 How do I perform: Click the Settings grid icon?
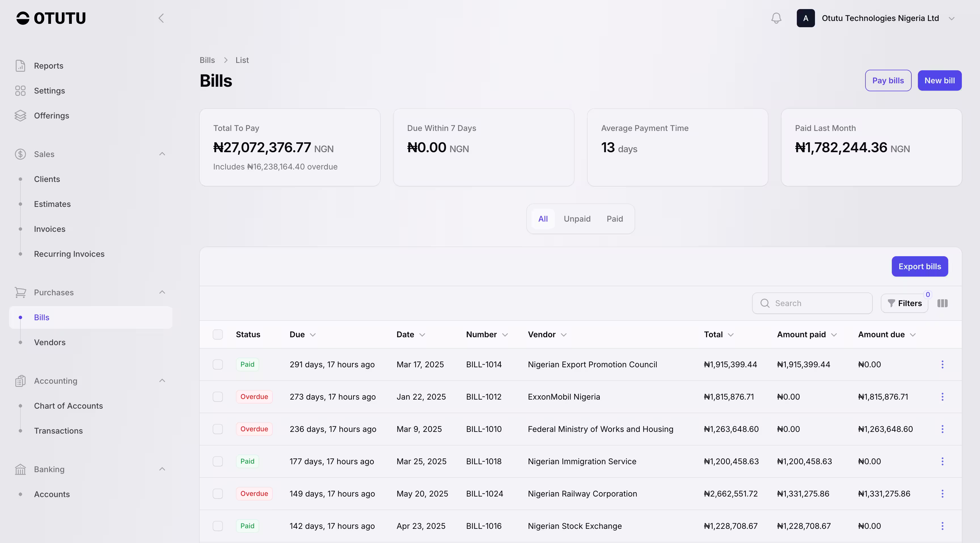click(x=20, y=90)
